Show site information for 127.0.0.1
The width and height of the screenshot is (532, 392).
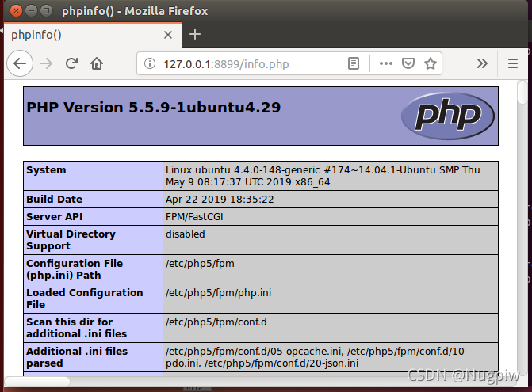150,63
